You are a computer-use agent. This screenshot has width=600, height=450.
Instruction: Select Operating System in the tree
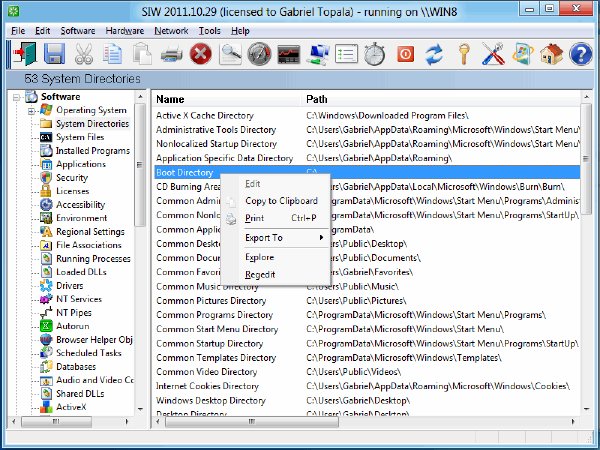(91, 110)
